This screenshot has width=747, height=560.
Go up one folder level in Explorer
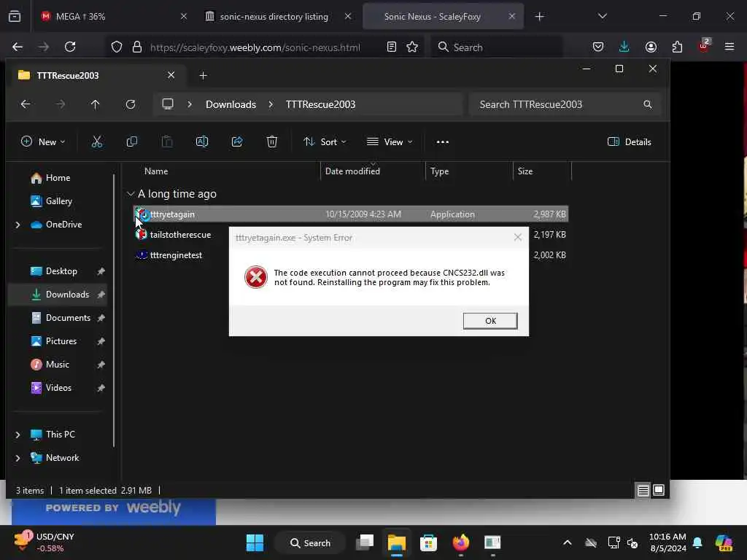(x=96, y=104)
